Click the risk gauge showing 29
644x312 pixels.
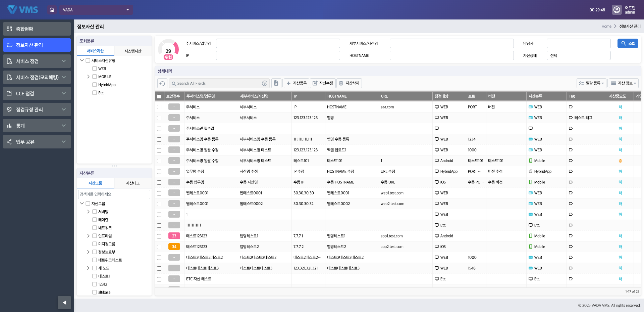click(168, 49)
